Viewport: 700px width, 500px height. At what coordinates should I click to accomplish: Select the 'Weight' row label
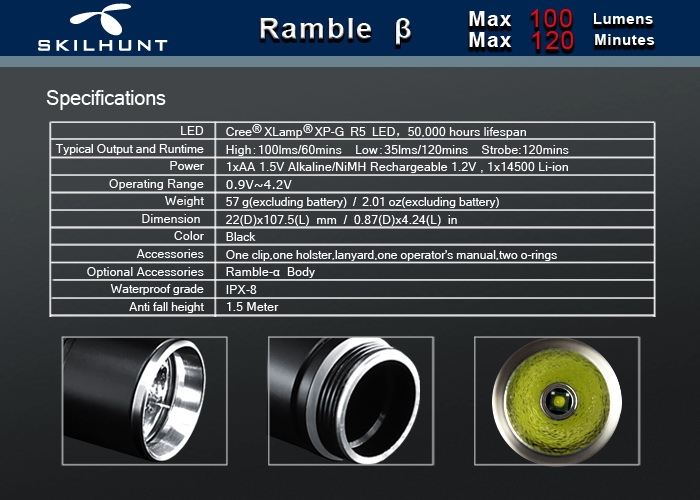pyautogui.click(x=184, y=201)
